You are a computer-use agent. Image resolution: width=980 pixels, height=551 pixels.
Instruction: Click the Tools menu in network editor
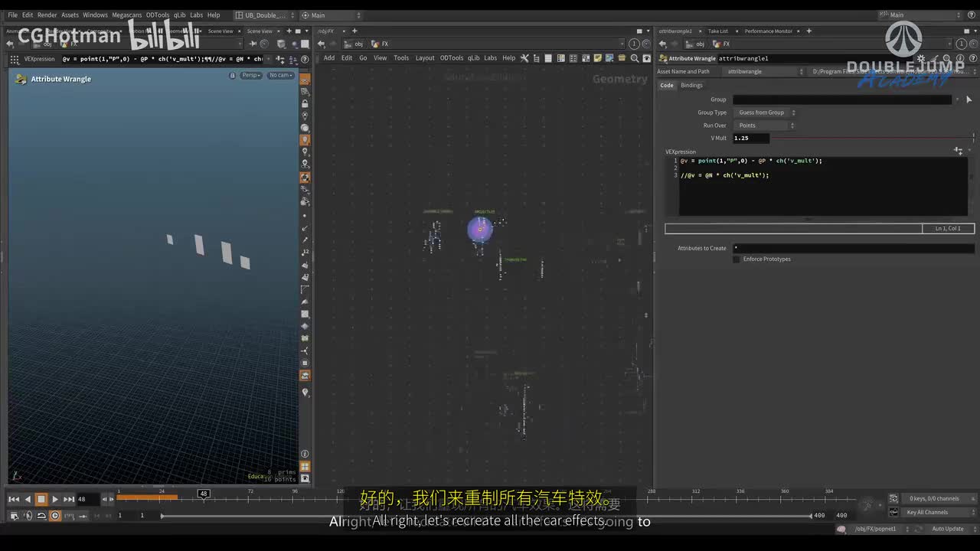401,58
